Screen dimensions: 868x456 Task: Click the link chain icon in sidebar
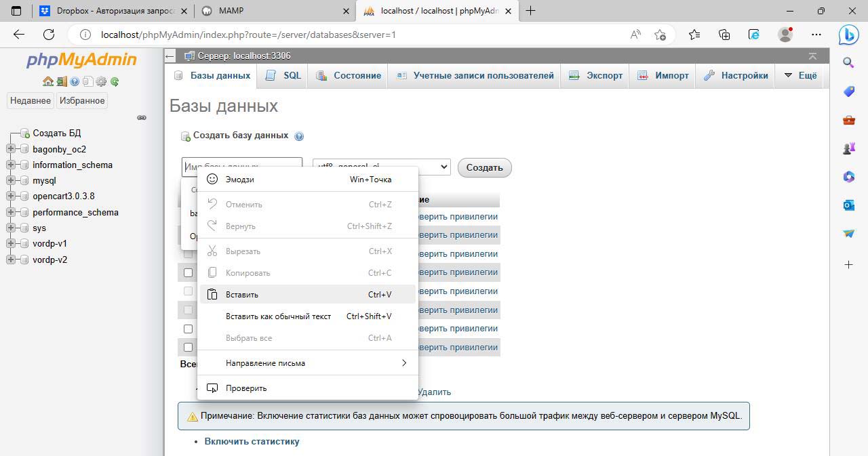[142, 117]
